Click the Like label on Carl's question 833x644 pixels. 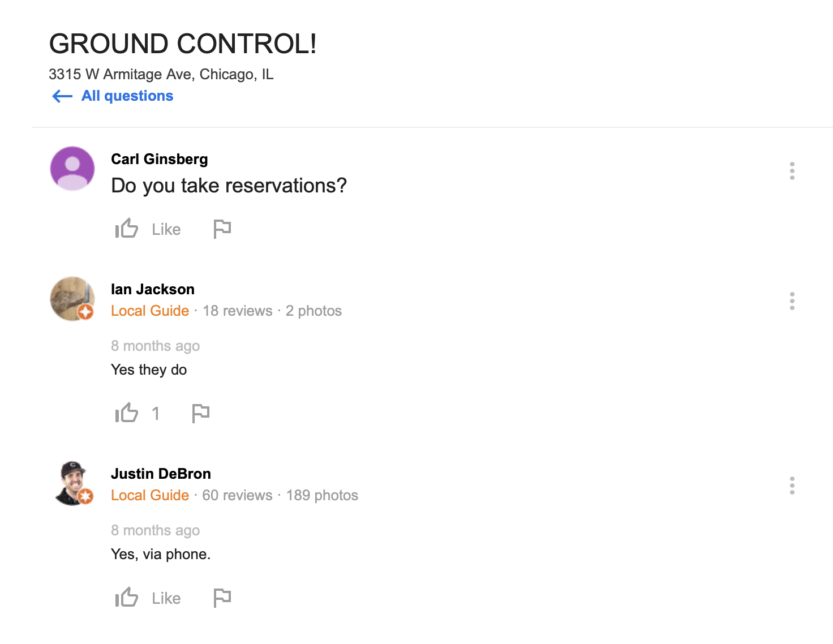pyautogui.click(x=166, y=229)
